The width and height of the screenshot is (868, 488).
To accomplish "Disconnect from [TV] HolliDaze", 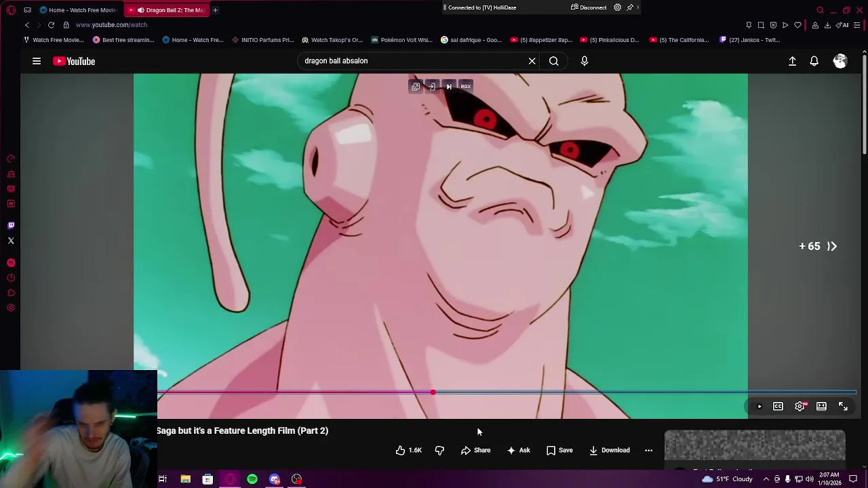I will (589, 7).
